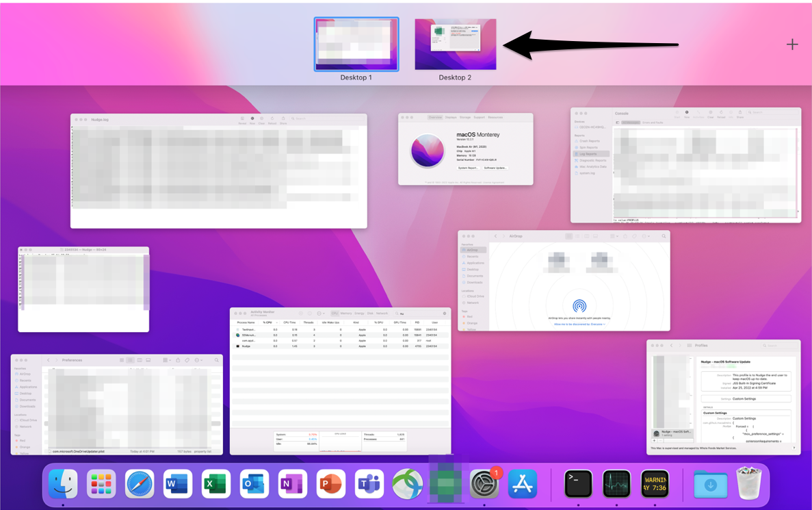Open the gear options dropdown in Activity Monitor
Viewport: 812px width, 510px height.
319,313
